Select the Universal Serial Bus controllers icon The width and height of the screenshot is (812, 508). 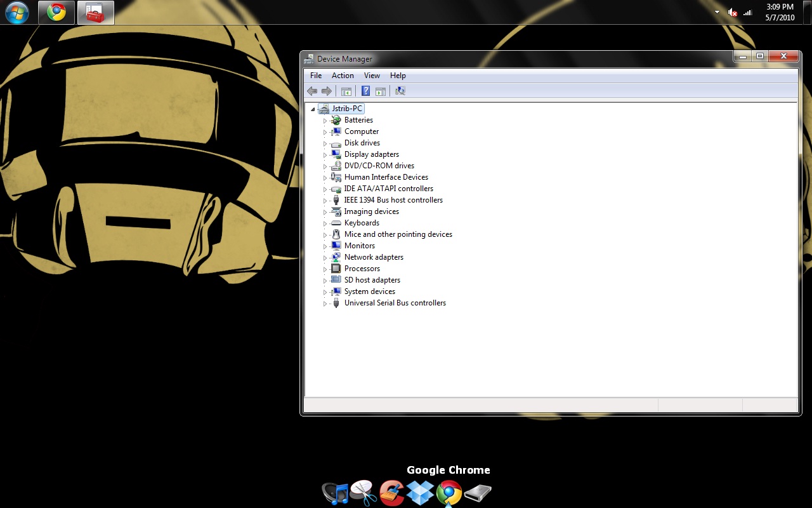tap(336, 303)
